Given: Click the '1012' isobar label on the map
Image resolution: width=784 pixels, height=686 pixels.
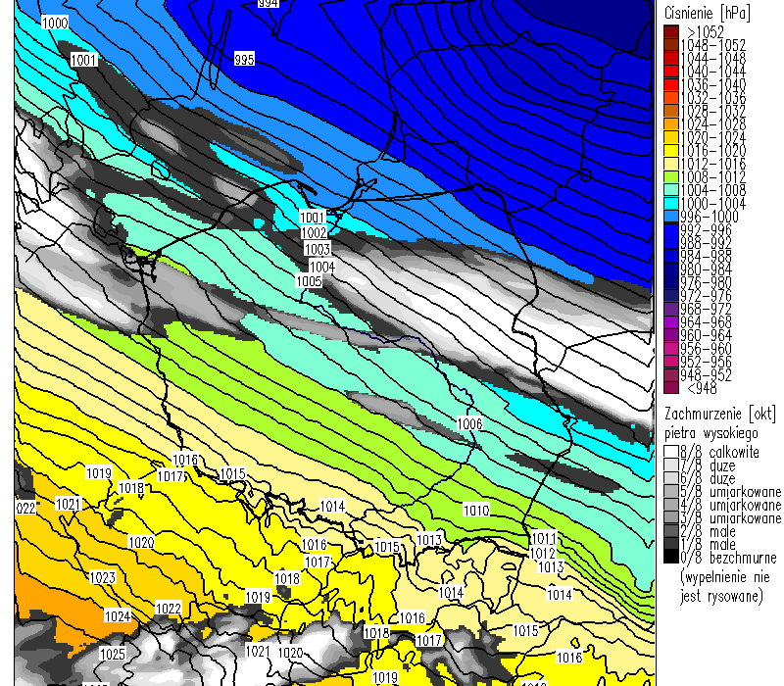Looking at the screenshot, I should 542,553.
